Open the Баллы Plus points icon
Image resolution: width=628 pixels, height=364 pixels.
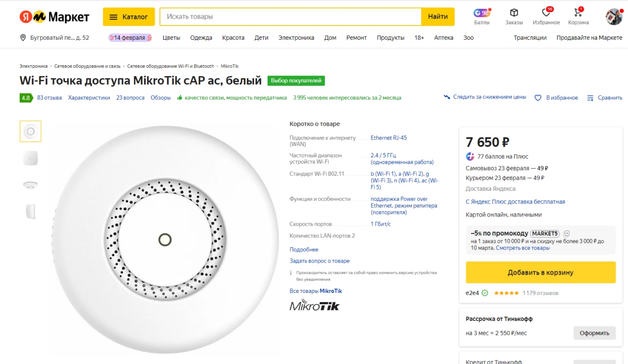click(x=481, y=13)
